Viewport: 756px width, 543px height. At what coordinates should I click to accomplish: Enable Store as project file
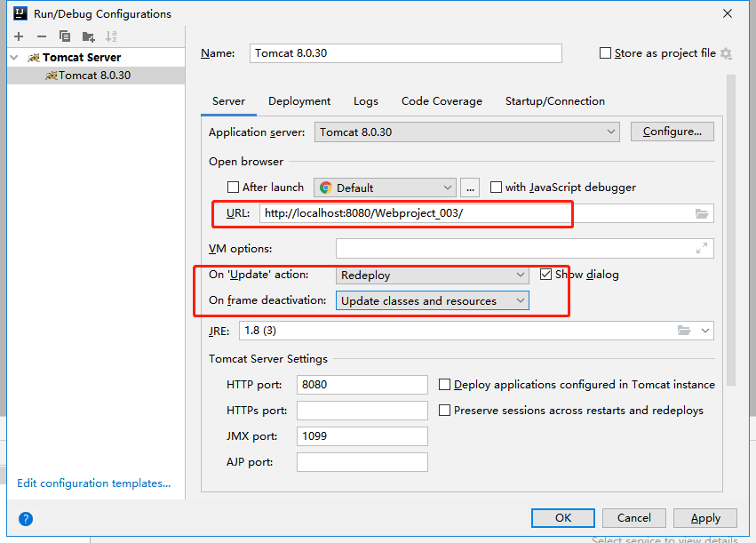(x=605, y=53)
